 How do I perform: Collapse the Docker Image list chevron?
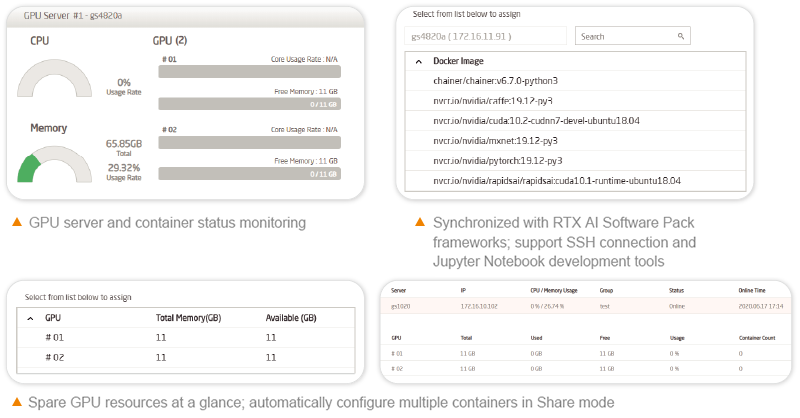[x=417, y=60]
